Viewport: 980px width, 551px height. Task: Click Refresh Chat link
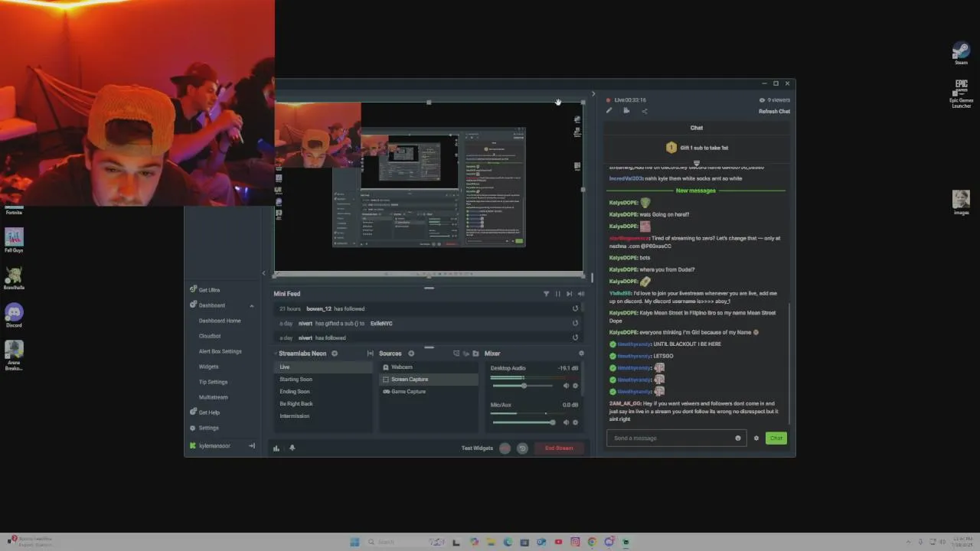tap(774, 111)
